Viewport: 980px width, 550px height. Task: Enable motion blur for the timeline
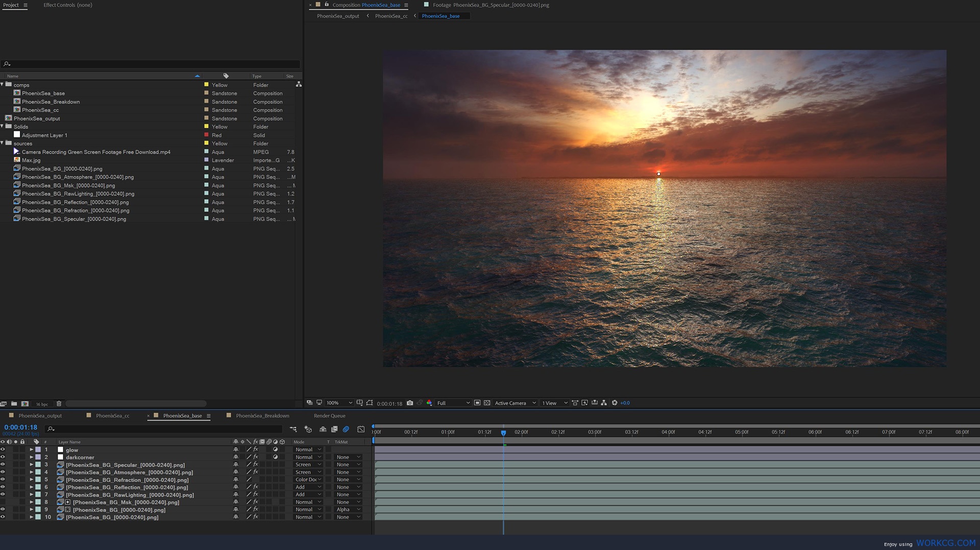(x=346, y=429)
